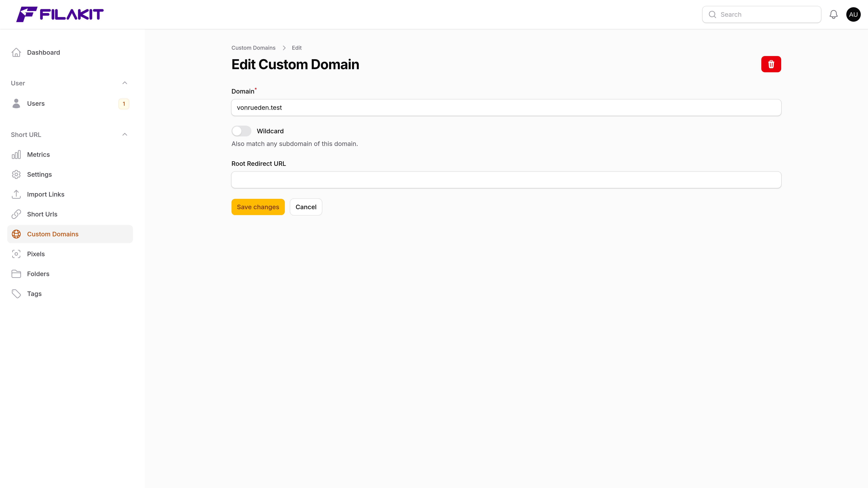This screenshot has width=868, height=488.
Task: Go to Dashboard
Action: [x=70, y=53]
